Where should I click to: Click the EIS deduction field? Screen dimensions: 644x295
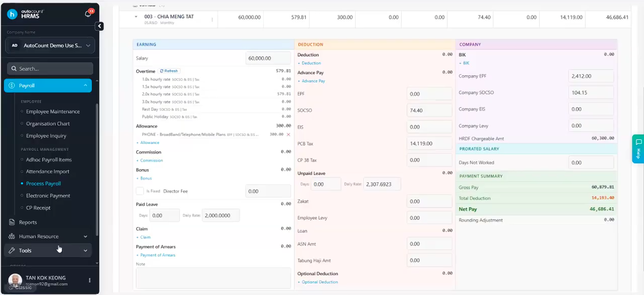pyautogui.click(x=429, y=127)
